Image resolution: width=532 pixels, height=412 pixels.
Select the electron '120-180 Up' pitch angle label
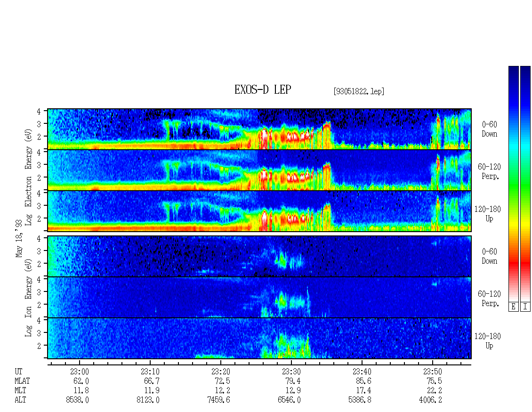pyautogui.click(x=488, y=214)
